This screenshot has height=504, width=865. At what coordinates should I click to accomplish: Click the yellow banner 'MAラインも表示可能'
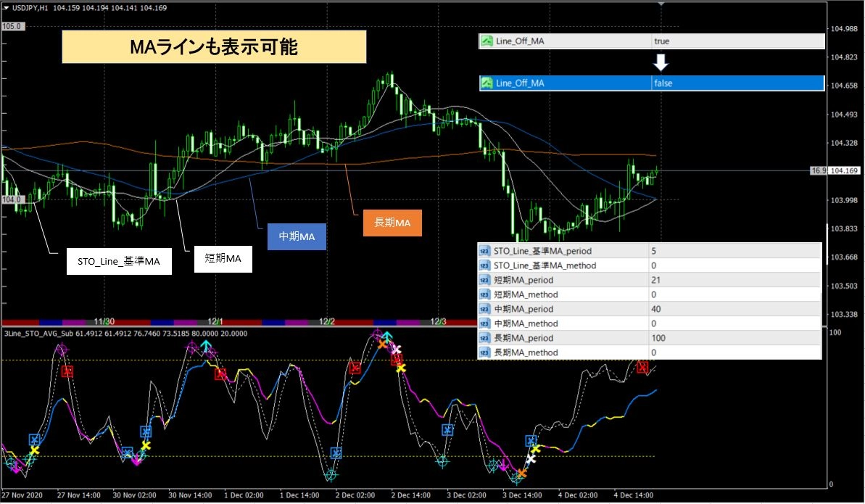(x=214, y=47)
